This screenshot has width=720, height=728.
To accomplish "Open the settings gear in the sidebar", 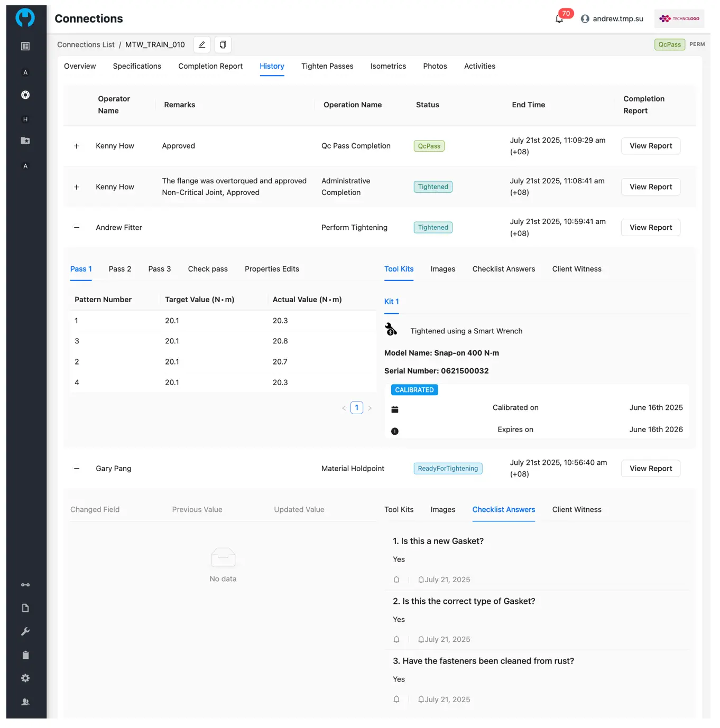I will tap(25, 678).
